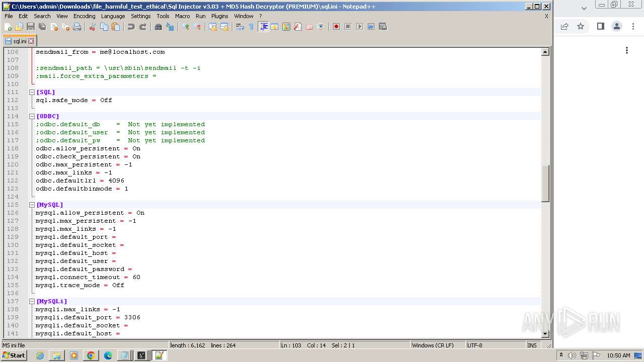Viewport: 644px width, 362px height.
Task: Open the File menu
Action: tap(9, 16)
